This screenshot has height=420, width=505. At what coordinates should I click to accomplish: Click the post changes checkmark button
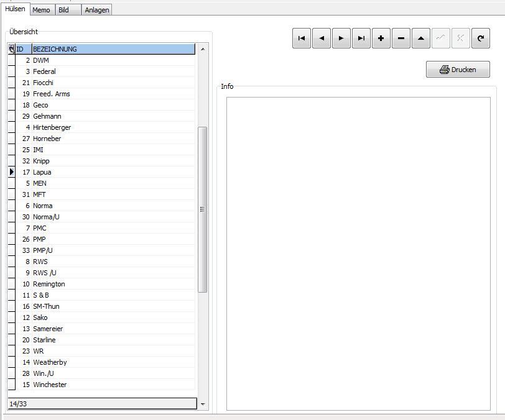(x=440, y=39)
